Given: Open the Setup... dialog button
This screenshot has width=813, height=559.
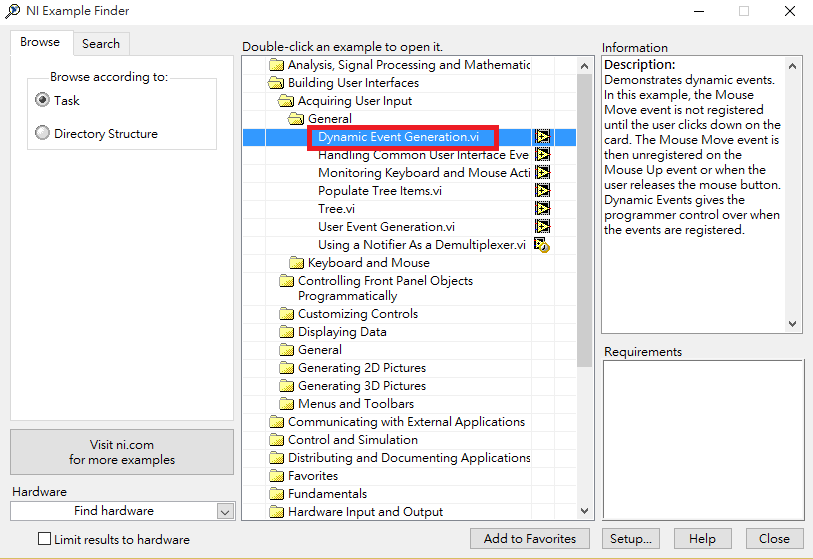Looking at the screenshot, I should pyautogui.click(x=630, y=539).
